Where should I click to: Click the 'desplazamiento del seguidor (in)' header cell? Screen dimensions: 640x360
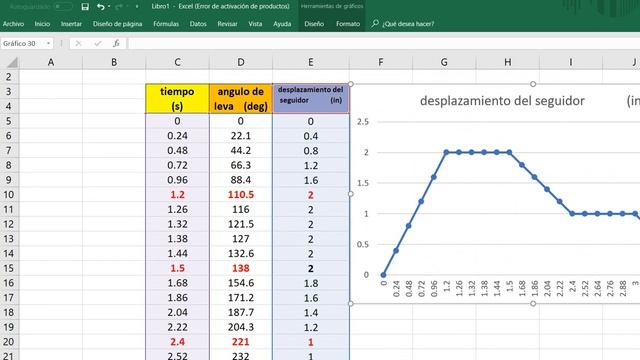pos(311,98)
